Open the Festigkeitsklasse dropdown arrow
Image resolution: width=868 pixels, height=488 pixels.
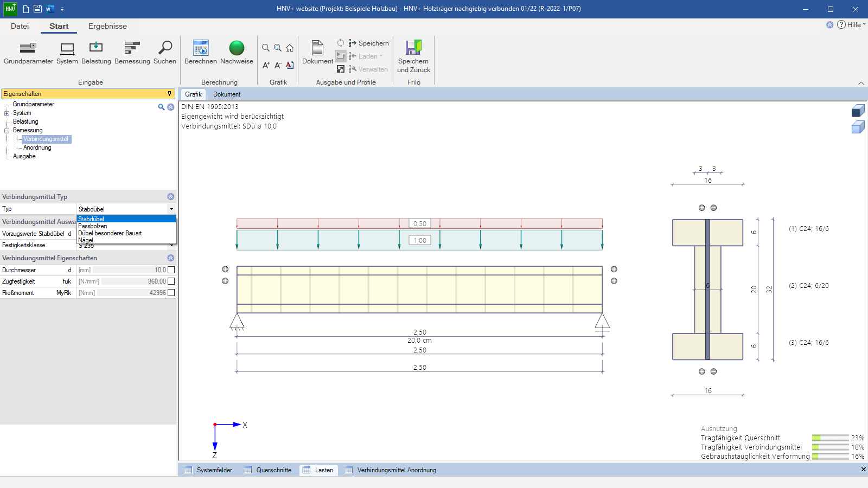click(x=171, y=245)
